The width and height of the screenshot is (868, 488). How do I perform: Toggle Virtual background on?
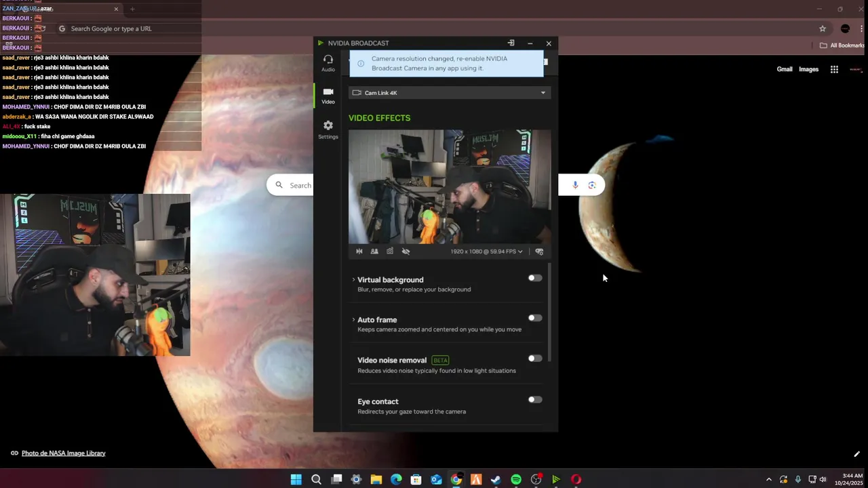535,278
